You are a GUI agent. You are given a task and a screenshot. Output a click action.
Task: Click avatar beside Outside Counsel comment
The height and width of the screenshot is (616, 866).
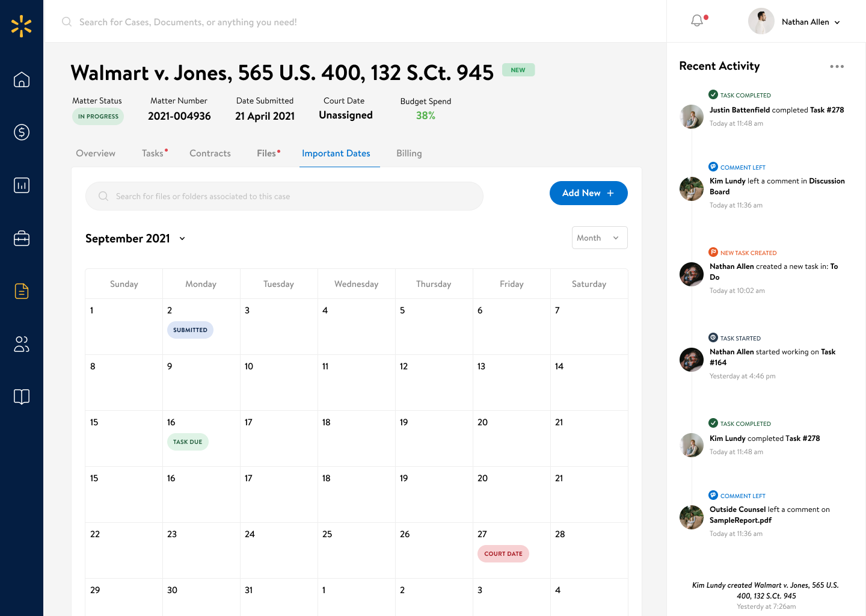point(692,517)
